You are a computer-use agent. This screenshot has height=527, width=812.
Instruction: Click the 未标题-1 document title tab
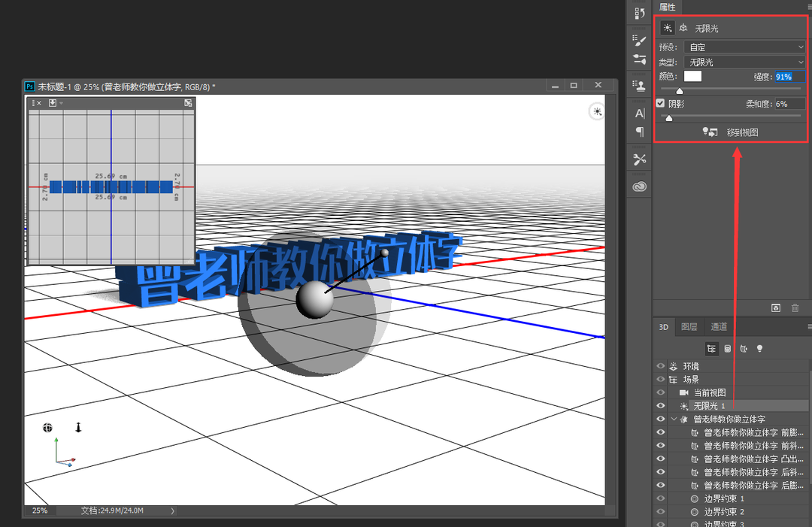[126, 86]
